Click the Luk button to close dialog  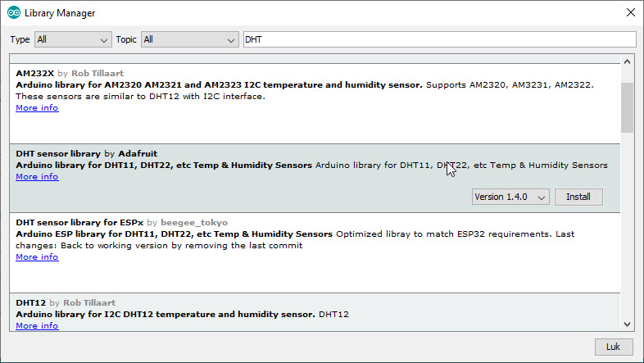click(613, 347)
